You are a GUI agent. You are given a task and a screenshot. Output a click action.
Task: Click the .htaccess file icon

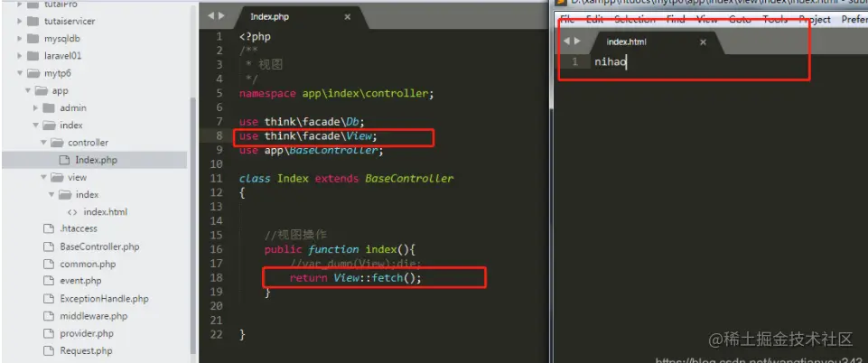point(48,228)
